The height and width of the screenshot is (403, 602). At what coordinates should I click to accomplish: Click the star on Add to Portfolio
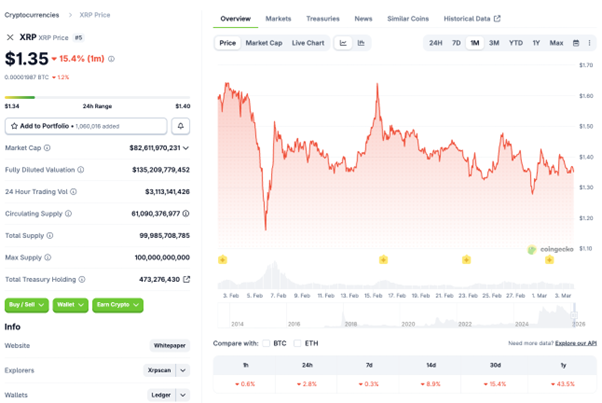pyautogui.click(x=14, y=126)
